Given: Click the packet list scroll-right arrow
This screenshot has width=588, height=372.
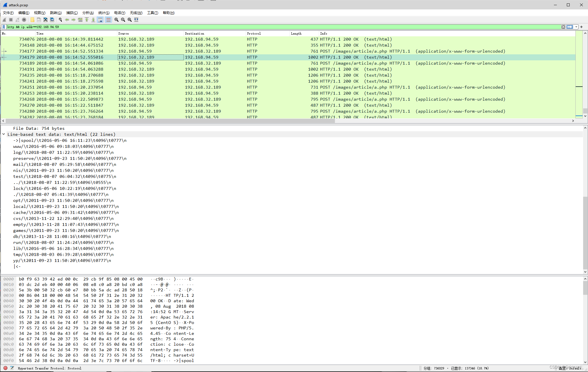Looking at the screenshot, I should tap(573, 121).
